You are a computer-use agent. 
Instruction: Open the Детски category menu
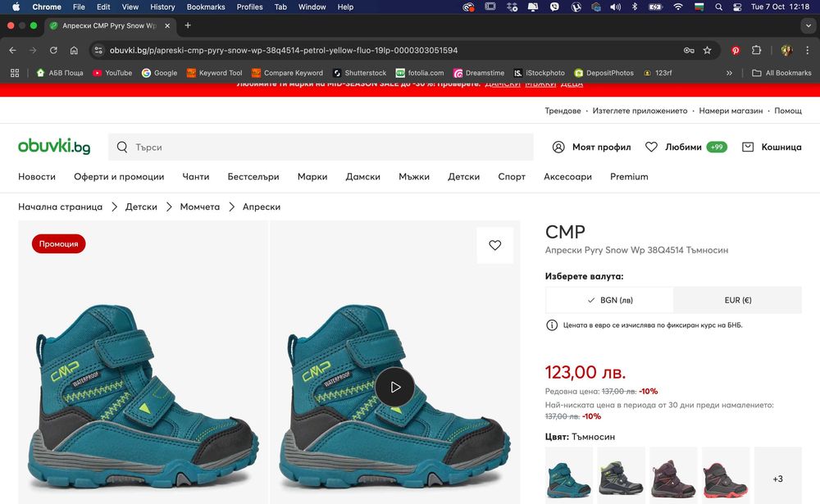click(x=463, y=177)
